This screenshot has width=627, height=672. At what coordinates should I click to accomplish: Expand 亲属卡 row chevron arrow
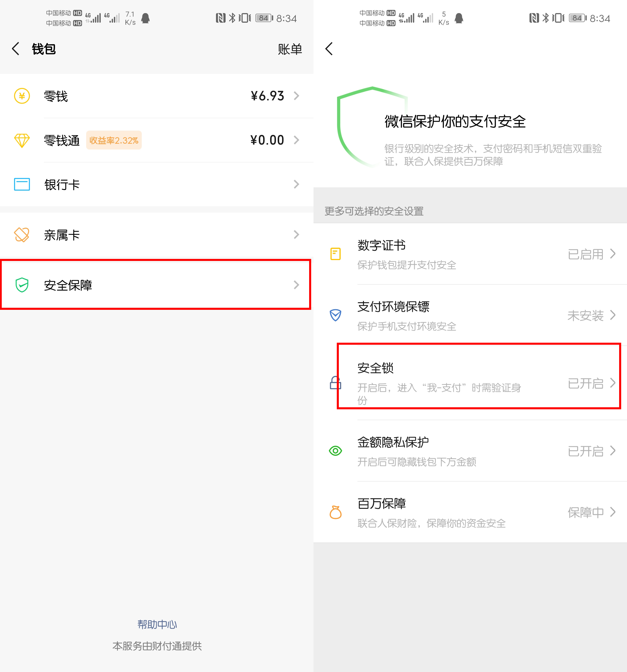[296, 235]
